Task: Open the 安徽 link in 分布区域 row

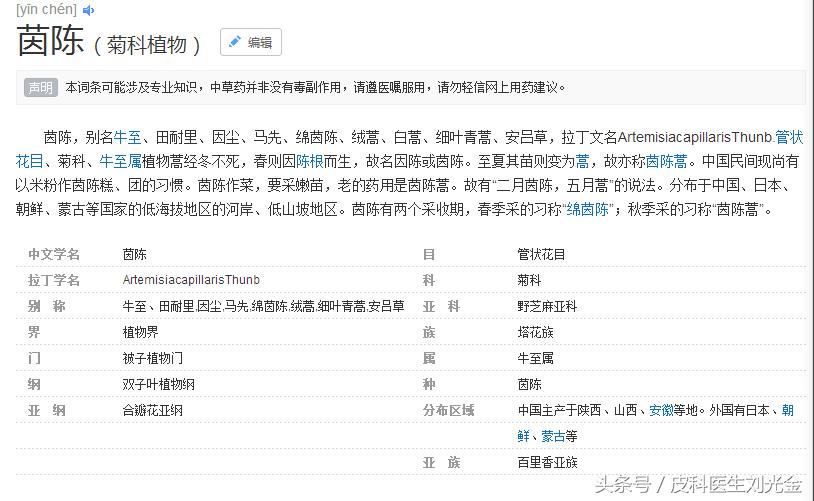Action: click(661, 410)
